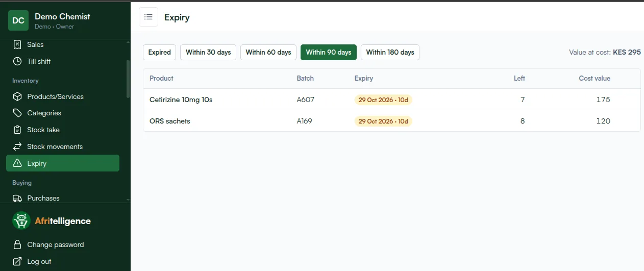Click the Afritelligence robot logo
644x271 pixels.
coord(21,220)
